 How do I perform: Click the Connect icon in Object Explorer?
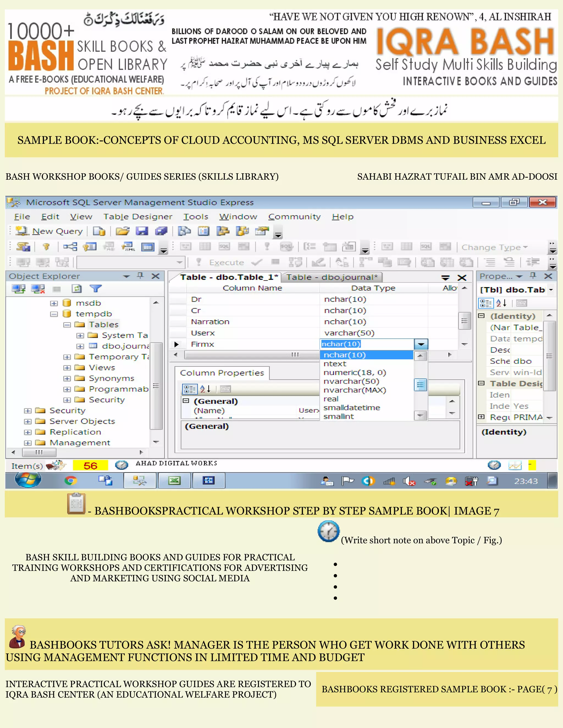18,289
